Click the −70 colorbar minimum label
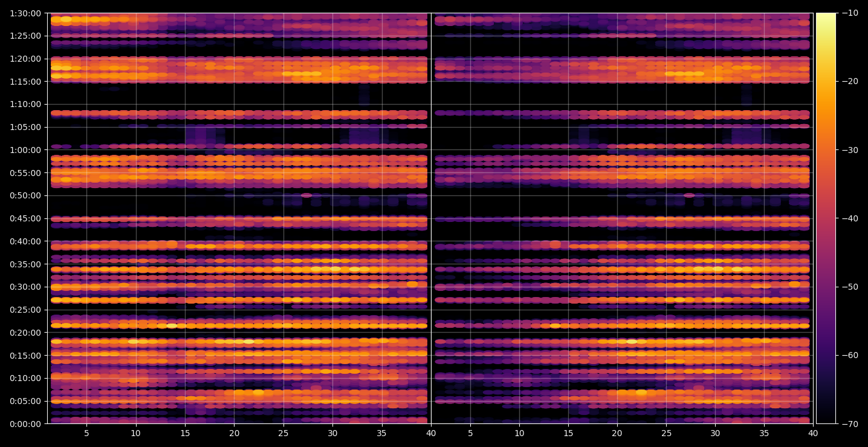Screen dimensions: 868x447 pyautogui.click(x=849, y=424)
